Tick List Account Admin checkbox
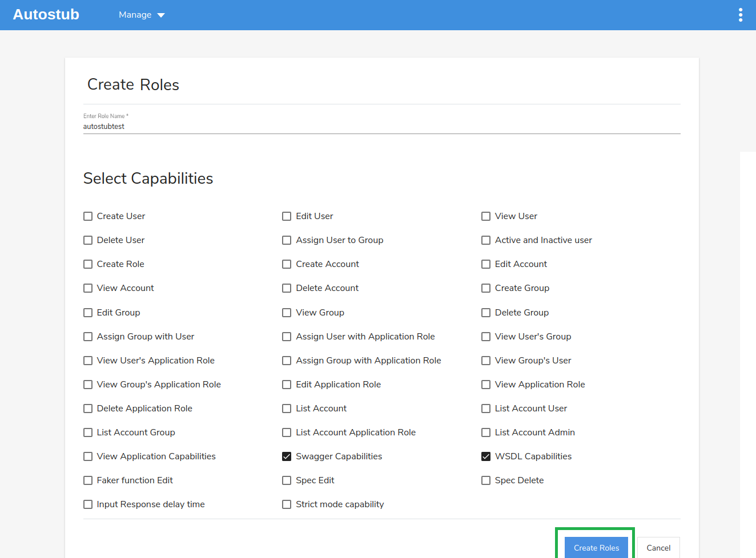The width and height of the screenshot is (756, 558). 486,432
